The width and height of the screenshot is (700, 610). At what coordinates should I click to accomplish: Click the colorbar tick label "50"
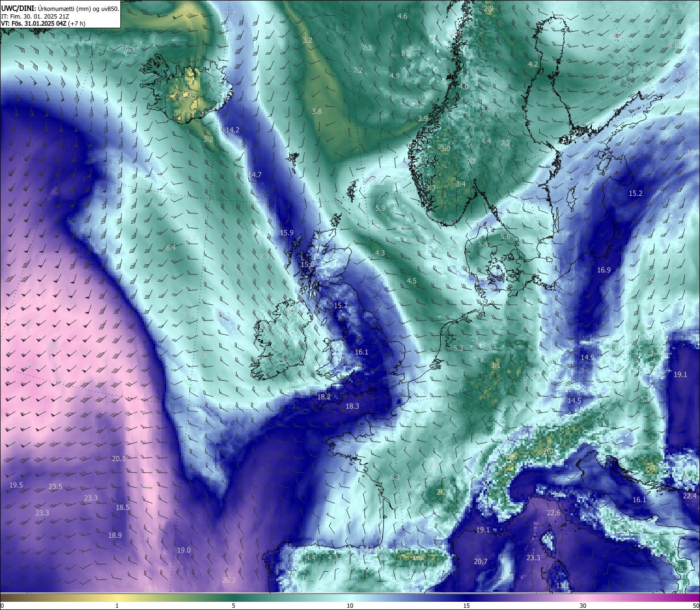point(696,606)
